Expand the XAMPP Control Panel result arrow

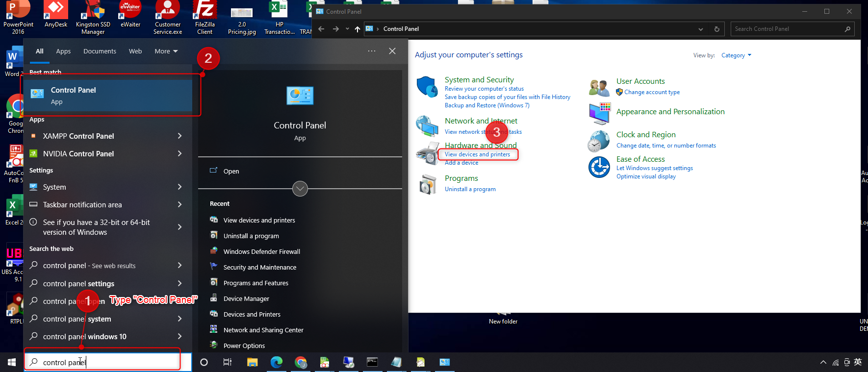179,136
